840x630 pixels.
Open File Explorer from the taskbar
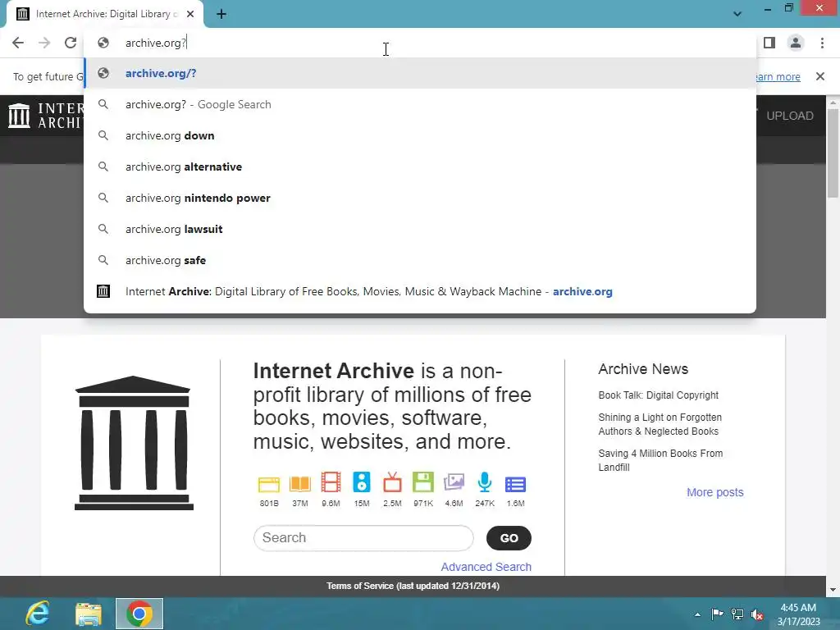tap(89, 614)
